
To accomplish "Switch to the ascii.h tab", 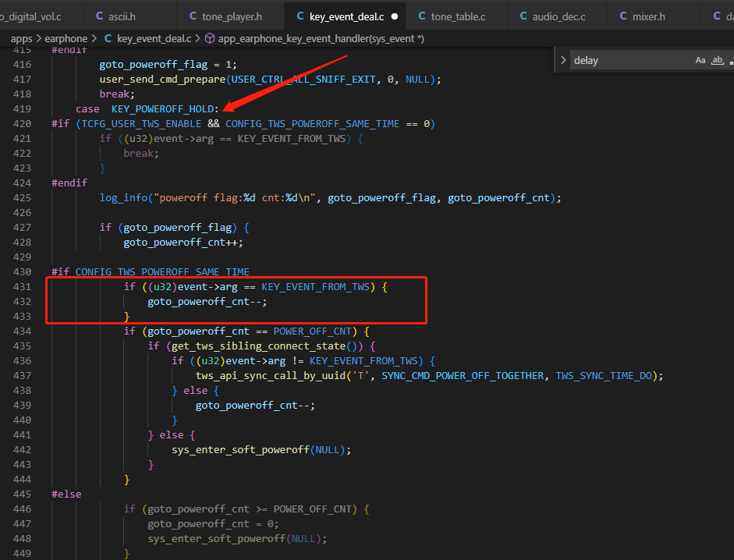I will tap(130, 17).
